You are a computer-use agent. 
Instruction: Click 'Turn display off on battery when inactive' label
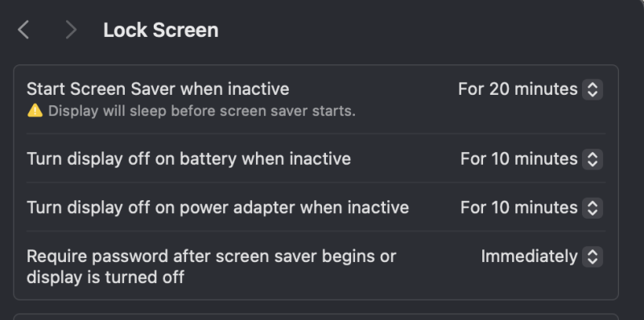click(x=188, y=158)
